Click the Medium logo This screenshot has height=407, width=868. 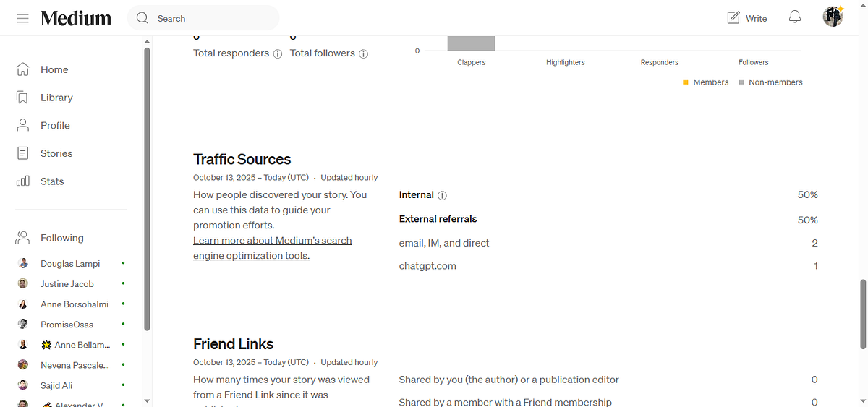click(76, 18)
